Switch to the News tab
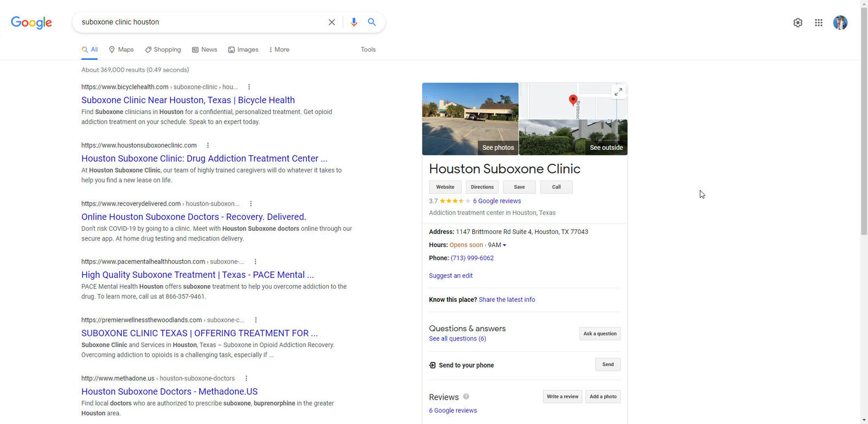This screenshot has width=868, height=424. pos(205,49)
